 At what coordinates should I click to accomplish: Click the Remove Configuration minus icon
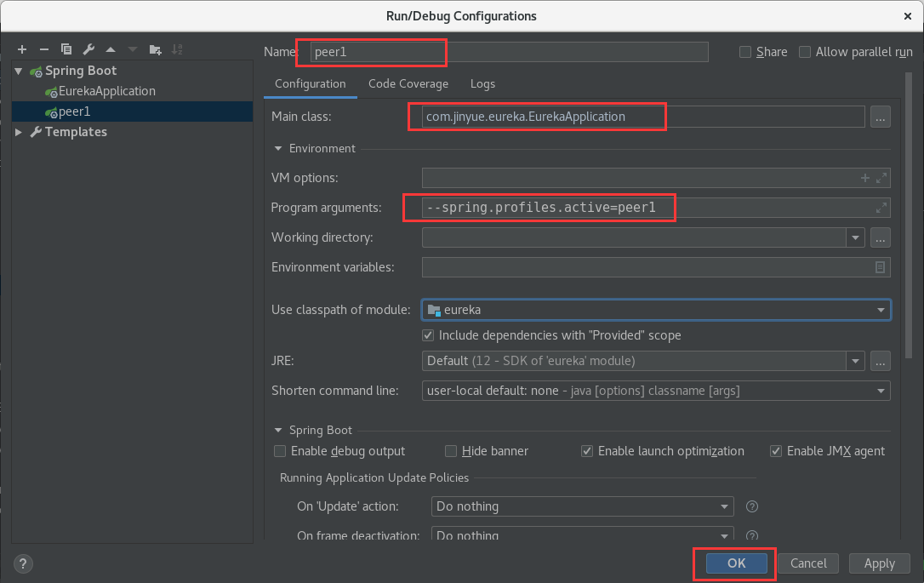point(44,49)
